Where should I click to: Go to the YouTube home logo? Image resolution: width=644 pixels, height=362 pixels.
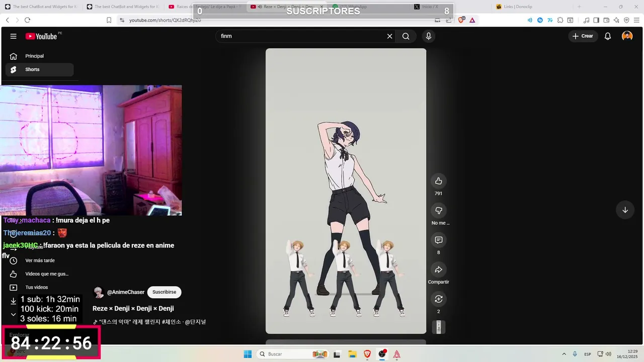(41, 36)
